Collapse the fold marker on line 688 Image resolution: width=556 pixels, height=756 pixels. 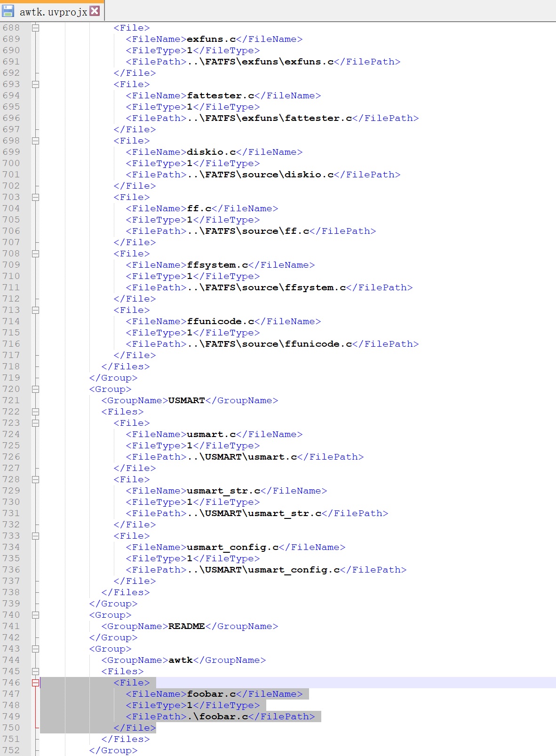(35, 28)
